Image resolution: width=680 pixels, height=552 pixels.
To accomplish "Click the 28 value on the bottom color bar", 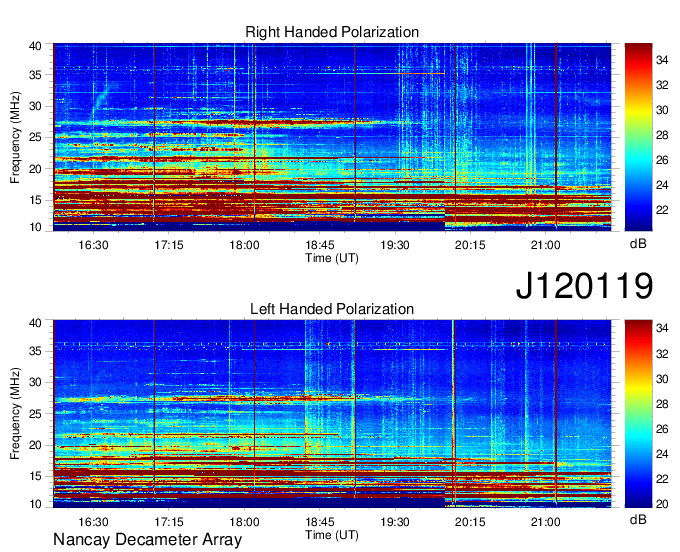I will coord(662,404).
